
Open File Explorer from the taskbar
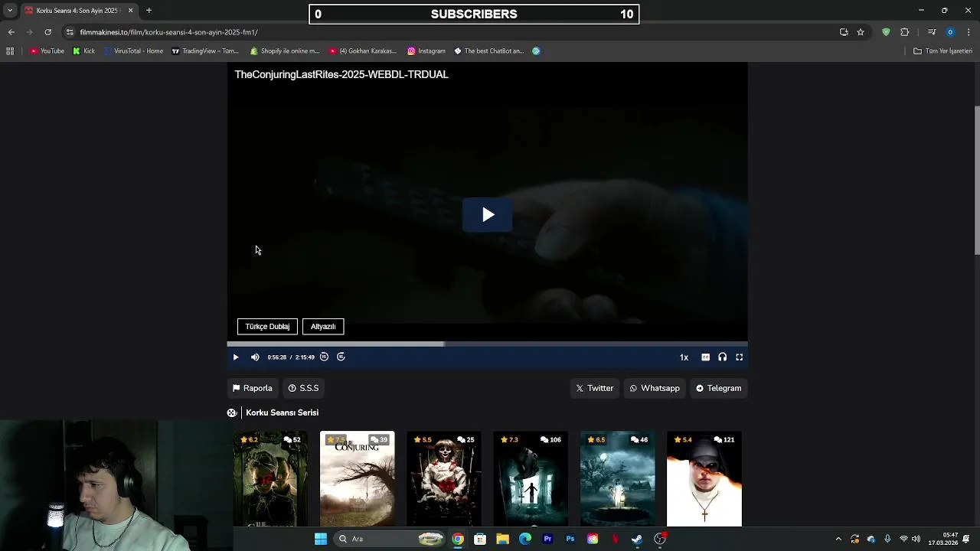[x=502, y=539]
